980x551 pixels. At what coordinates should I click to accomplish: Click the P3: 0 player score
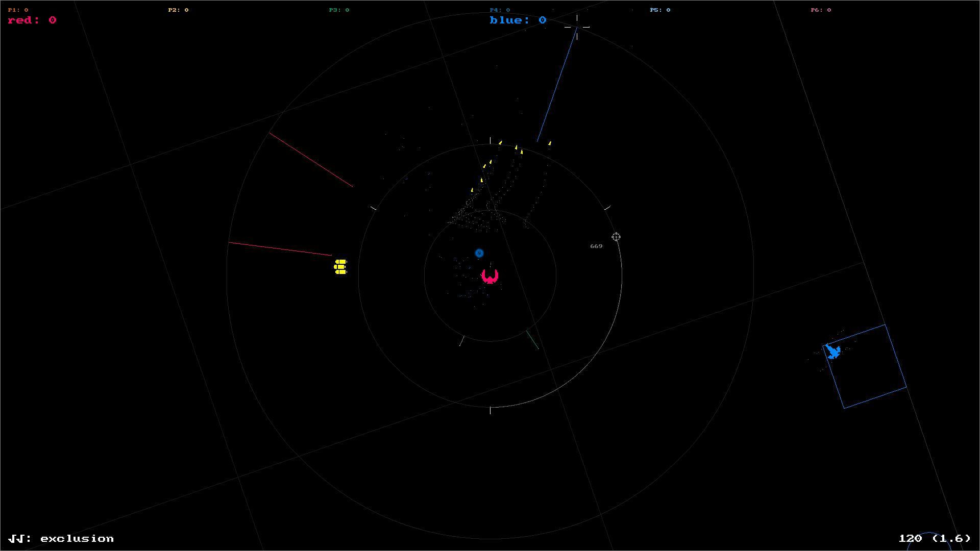[x=339, y=10]
